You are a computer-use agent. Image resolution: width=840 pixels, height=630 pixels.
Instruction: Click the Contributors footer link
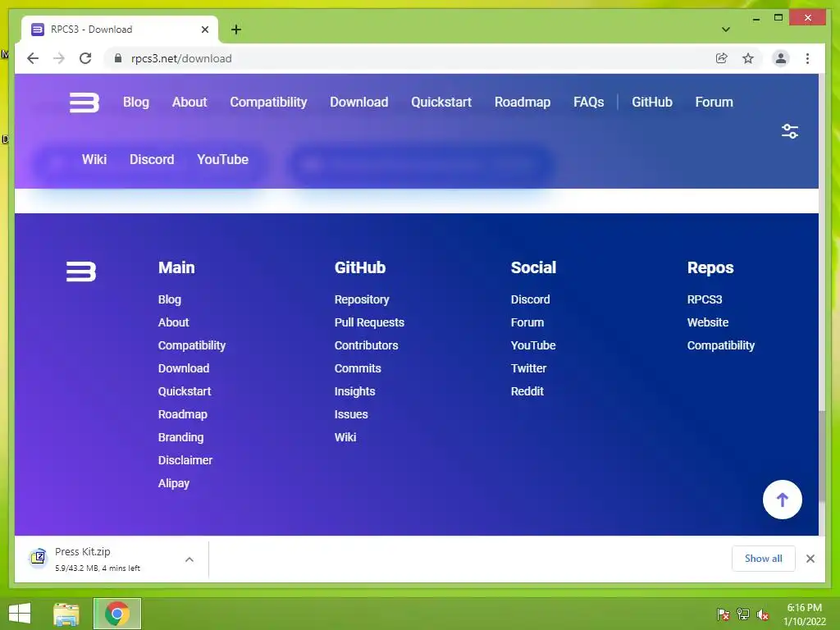tap(366, 345)
